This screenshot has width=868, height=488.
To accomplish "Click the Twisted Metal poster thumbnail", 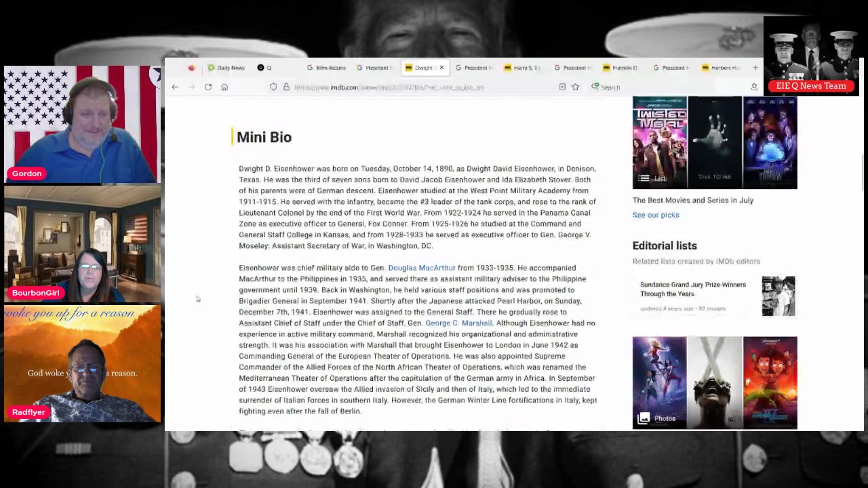I will [659, 142].
